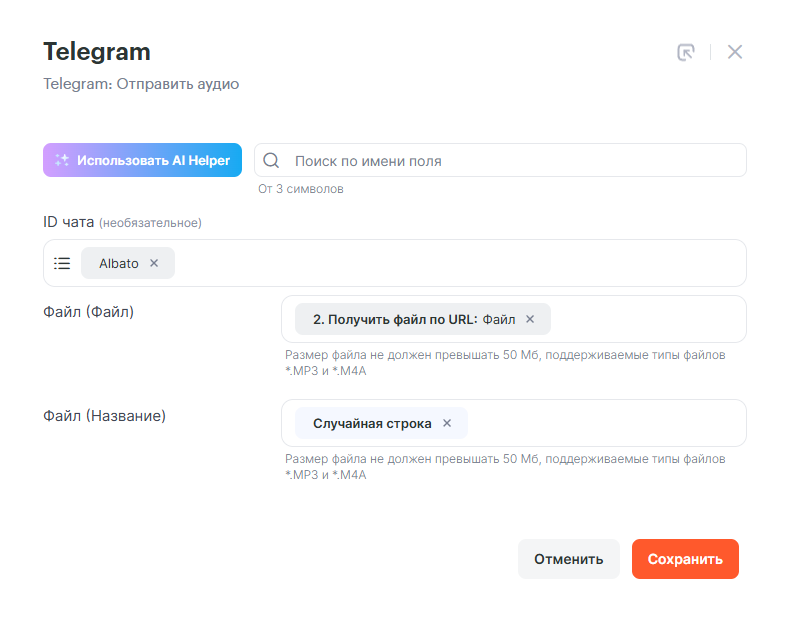The height and width of the screenshot is (618, 787).
Task: Remove the 'Получить файл по URL' tag
Action: click(x=530, y=319)
